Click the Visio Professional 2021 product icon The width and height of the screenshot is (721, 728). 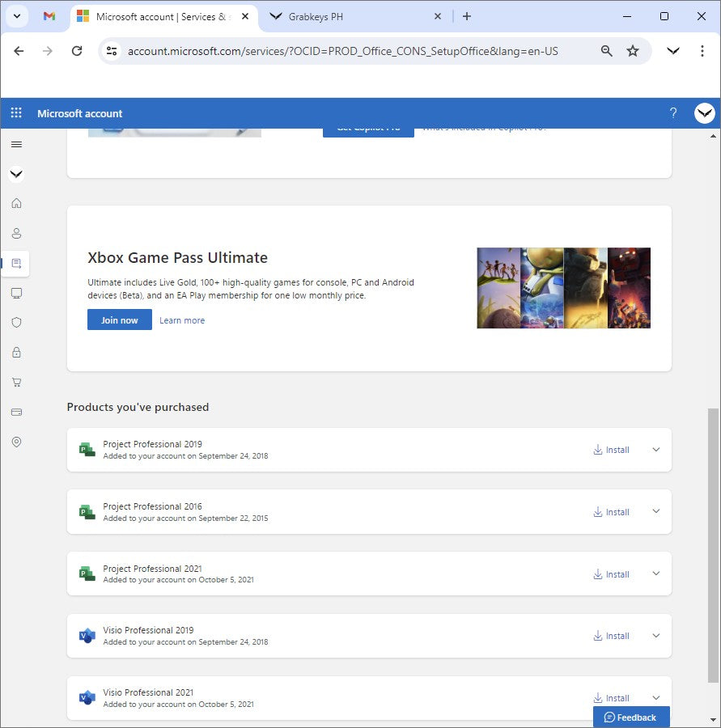click(x=87, y=697)
